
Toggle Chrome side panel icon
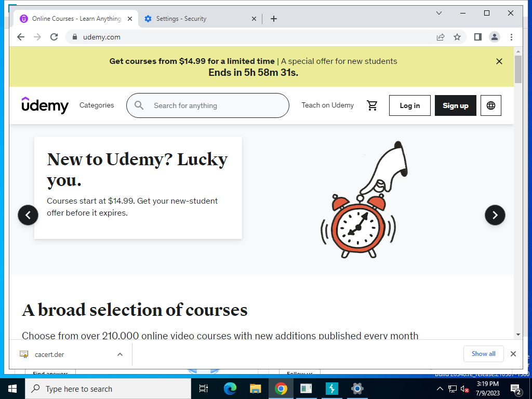478,37
